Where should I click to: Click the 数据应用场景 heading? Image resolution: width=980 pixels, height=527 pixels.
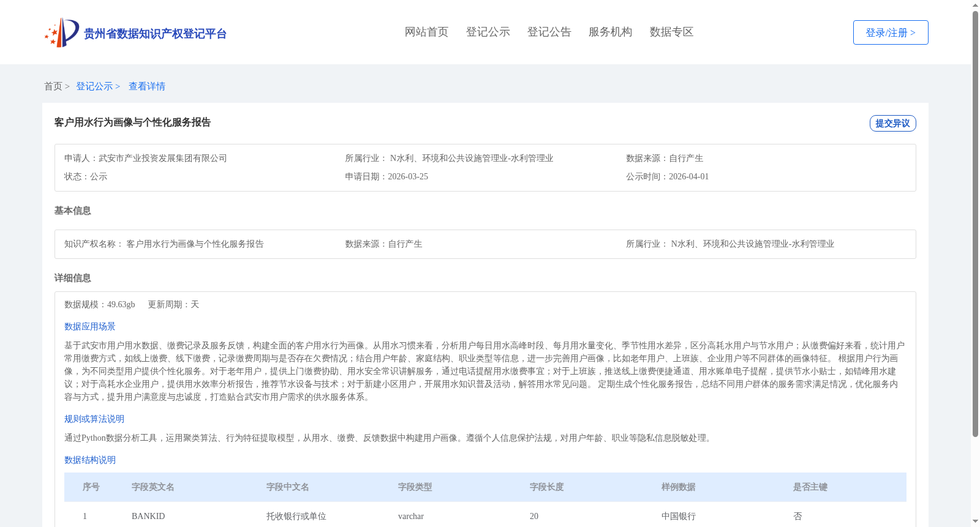point(90,326)
